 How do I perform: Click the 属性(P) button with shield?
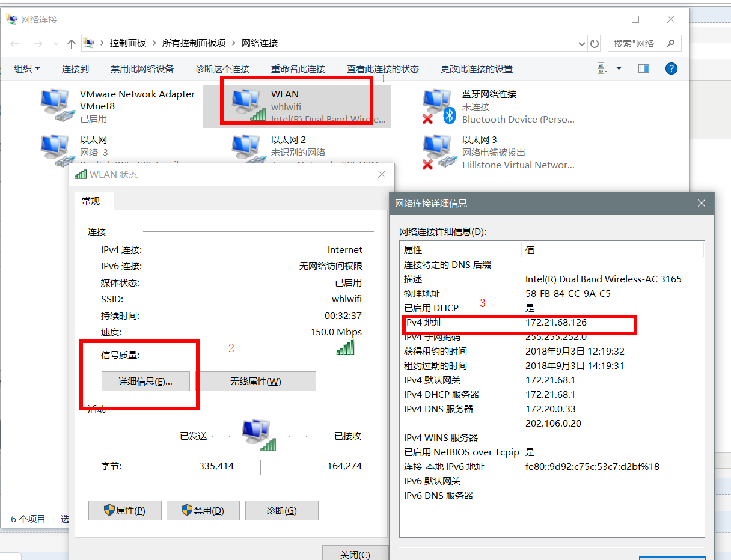[x=125, y=511]
